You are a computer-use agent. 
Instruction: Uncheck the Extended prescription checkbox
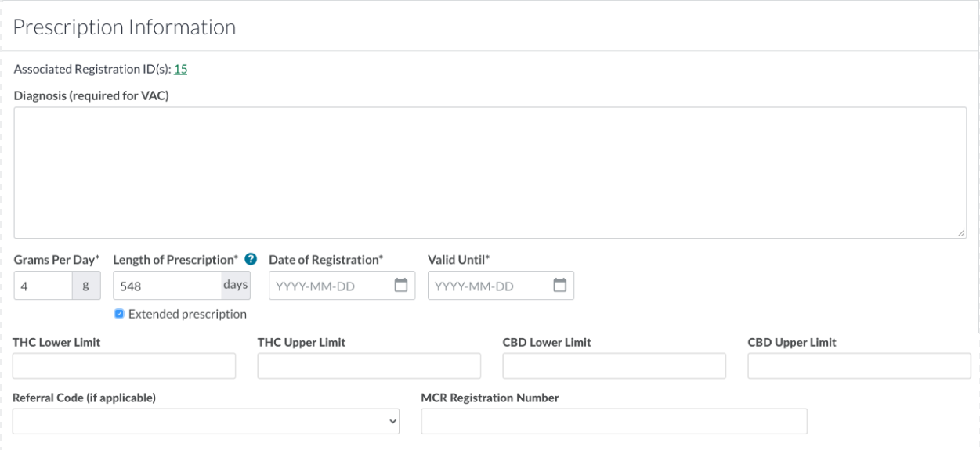(118, 314)
